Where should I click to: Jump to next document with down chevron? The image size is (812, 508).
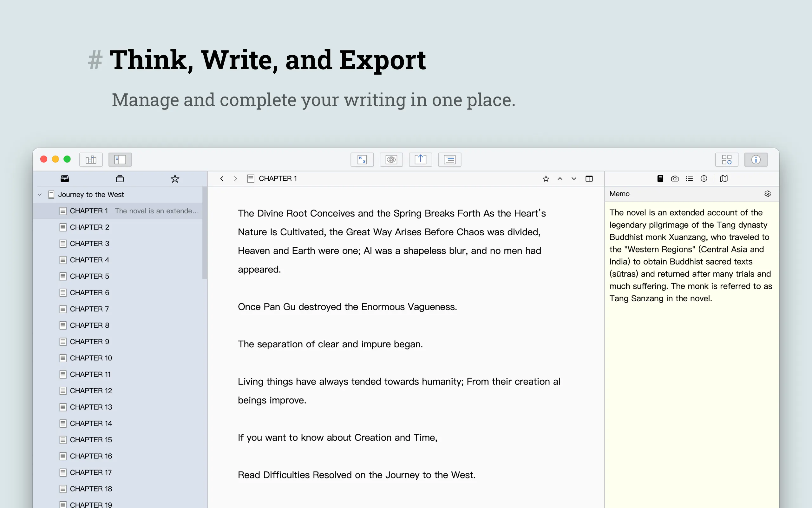pyautogui.click(x=574, y=179)
